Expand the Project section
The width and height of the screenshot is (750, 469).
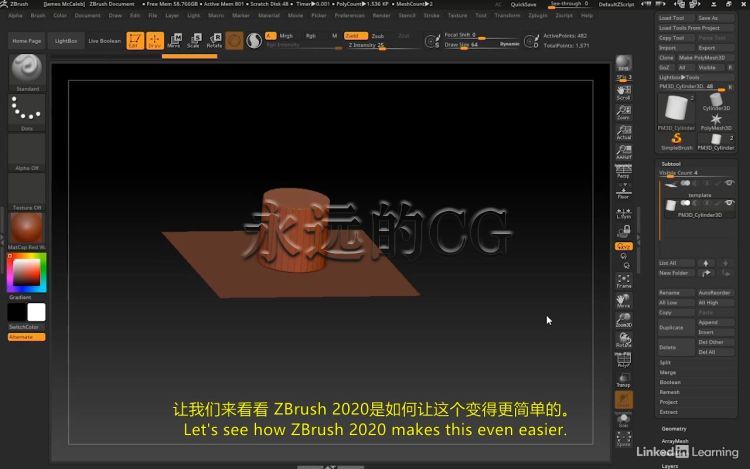click(669, 402)
